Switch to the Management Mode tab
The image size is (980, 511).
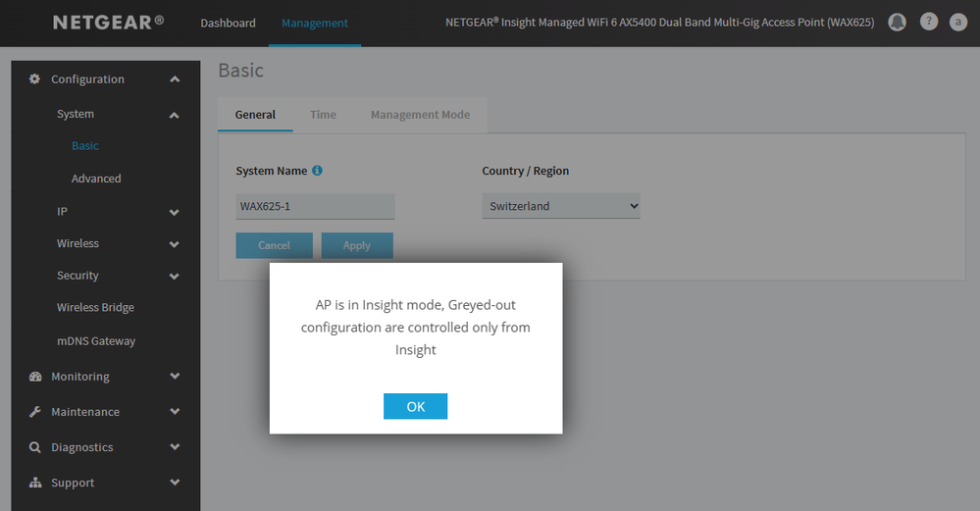tap(420, 115)
